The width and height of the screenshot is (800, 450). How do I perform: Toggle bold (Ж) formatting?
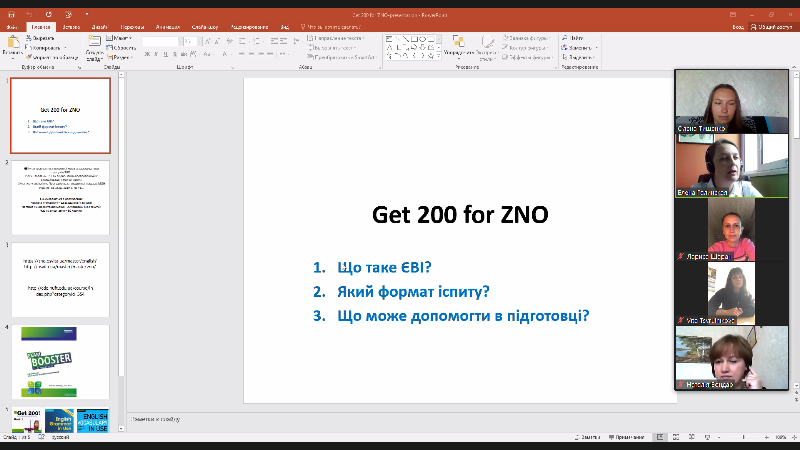pyautogui.click(x=147, y=54)
